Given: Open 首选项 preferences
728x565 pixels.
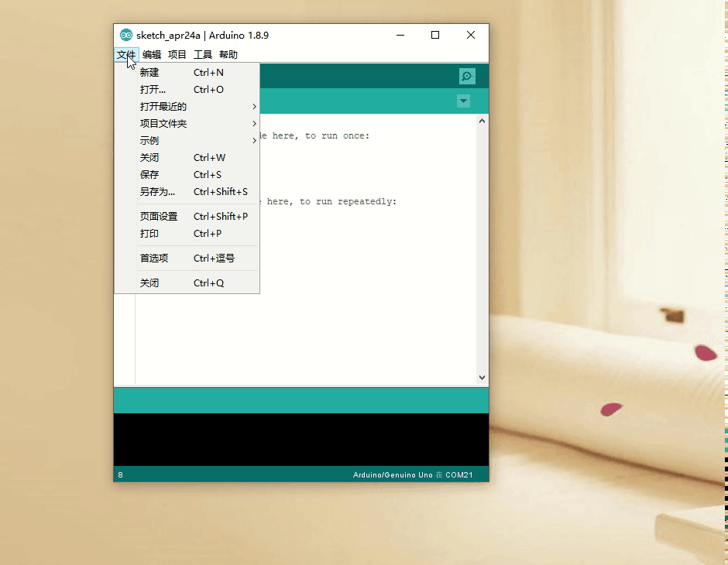Looking at the screenshot, I should 187,259.
